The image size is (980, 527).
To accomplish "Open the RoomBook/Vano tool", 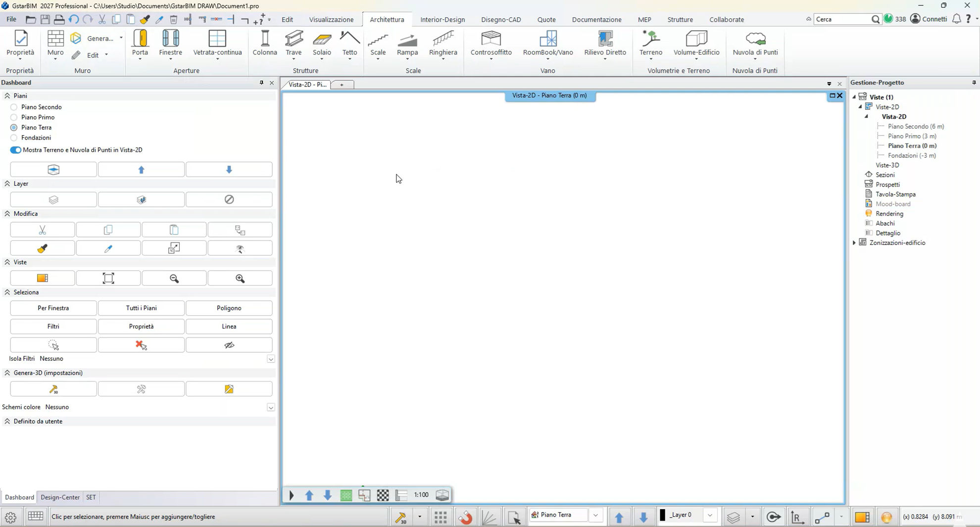I will click(548, 43).
